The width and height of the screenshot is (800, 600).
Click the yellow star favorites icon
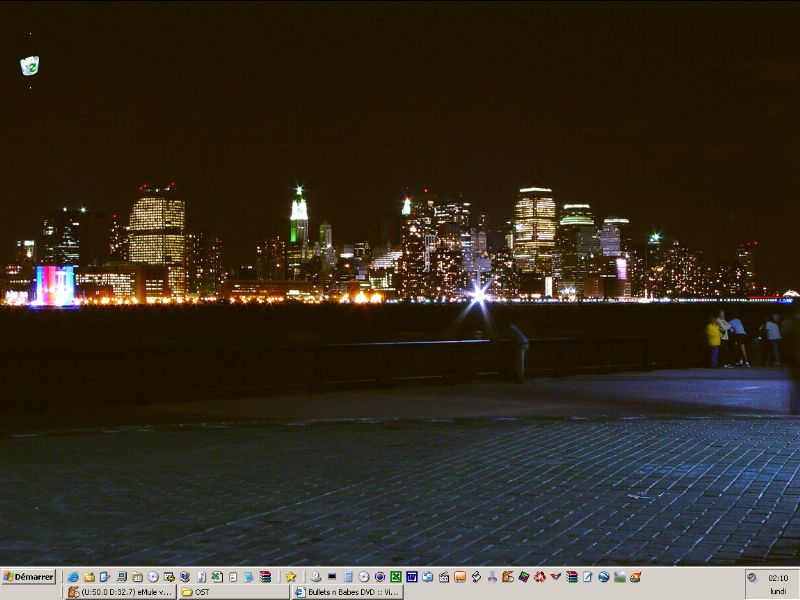[x=291, y=577]
